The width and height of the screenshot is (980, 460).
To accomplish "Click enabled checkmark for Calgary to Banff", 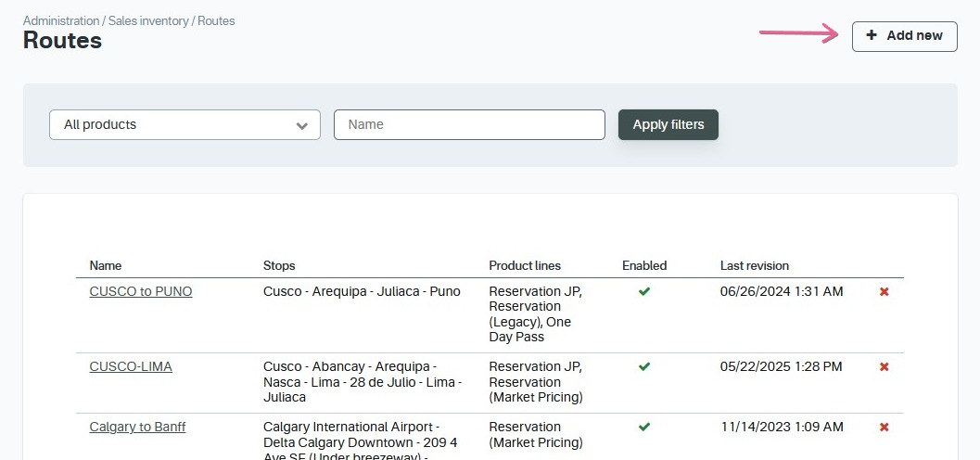I will pyautogui.click(x=644, y=427).
